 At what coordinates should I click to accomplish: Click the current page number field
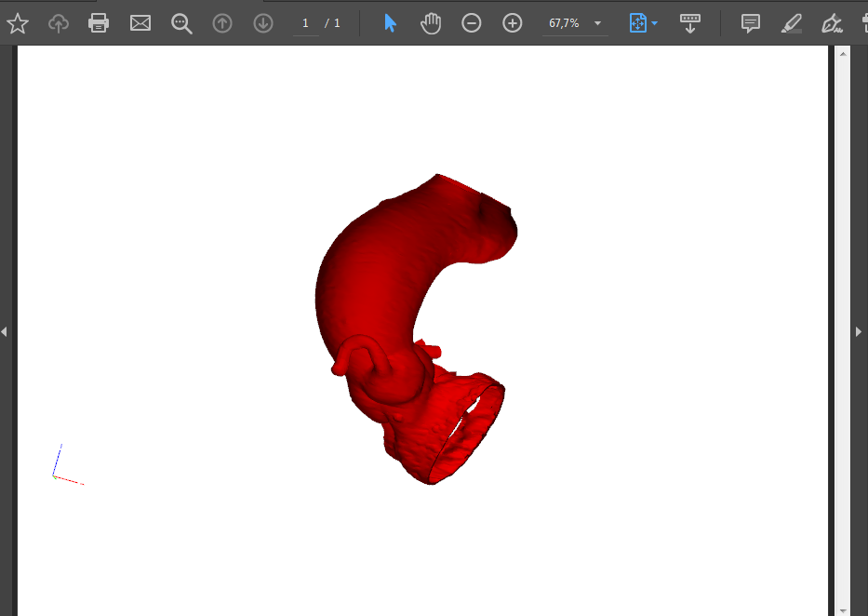click(x=305, y=23)
